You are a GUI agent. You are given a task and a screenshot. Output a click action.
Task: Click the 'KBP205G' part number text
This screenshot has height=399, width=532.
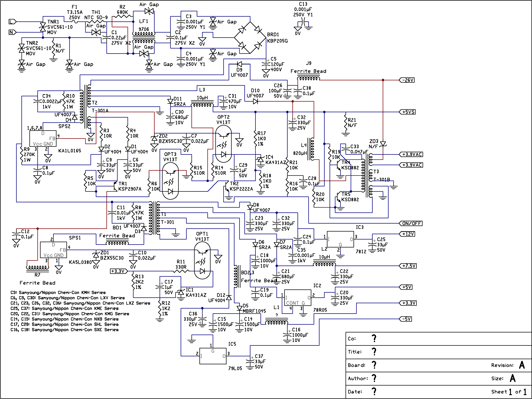(x=277, y=41)
